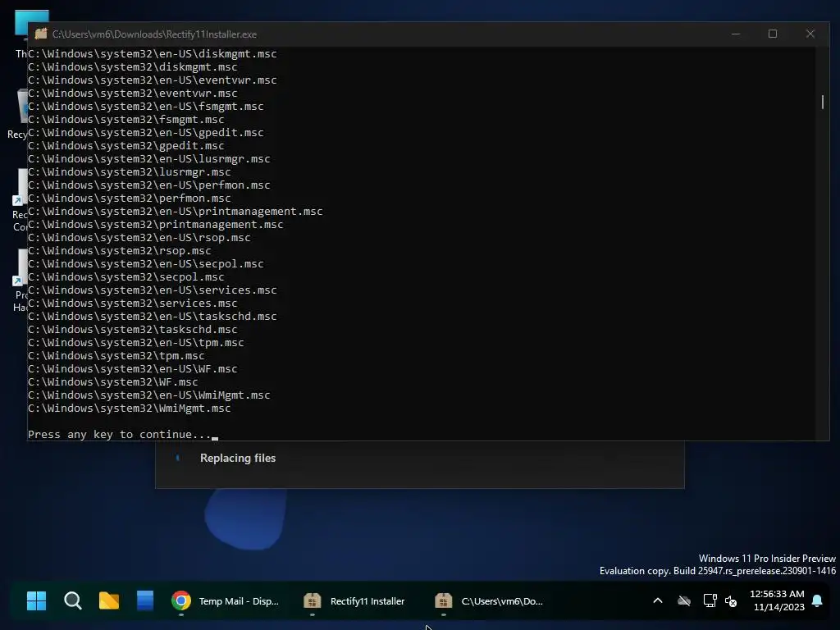The image size is (840, 630).
Task: Open the notification bell icon
Action: [x=817, y=601]
